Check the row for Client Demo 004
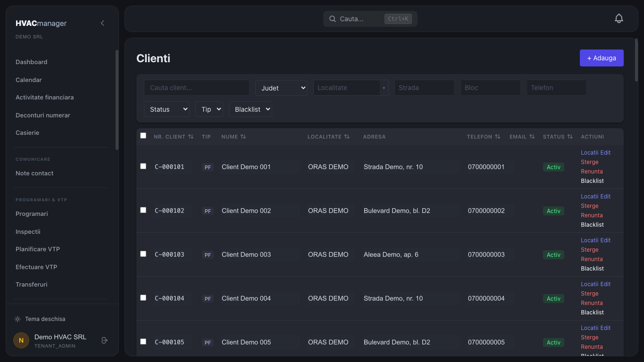Screen dimensions: 644x362 [143, 298]
